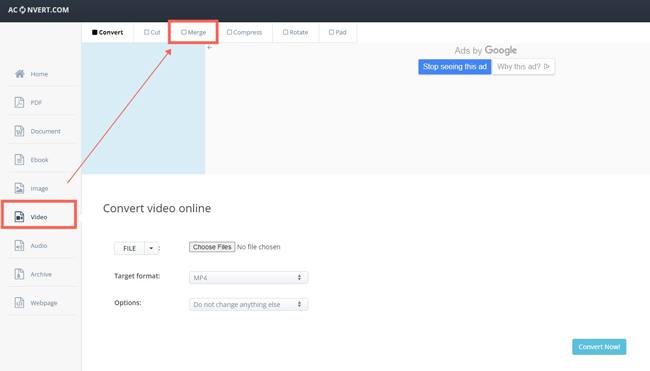This screenshot has height=371, width=650.
Task: Click the 'Convert video online' heading
Action: click(157, 208)
